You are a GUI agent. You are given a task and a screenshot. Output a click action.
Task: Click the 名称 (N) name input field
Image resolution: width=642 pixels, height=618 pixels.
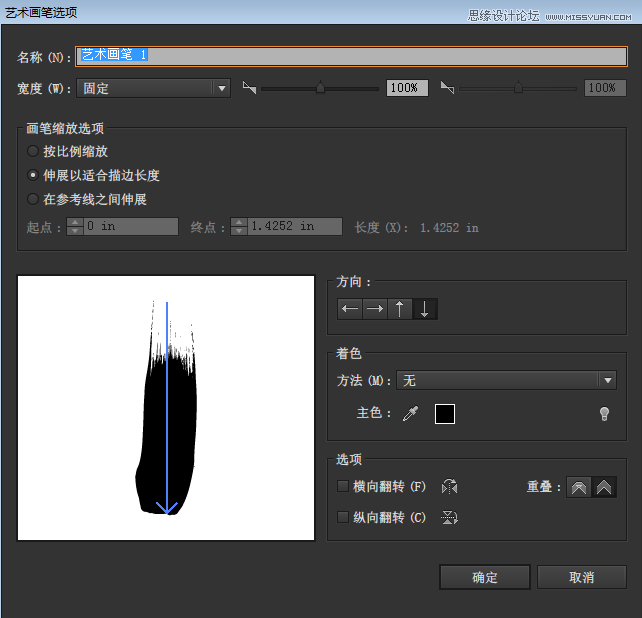(351, 56)
